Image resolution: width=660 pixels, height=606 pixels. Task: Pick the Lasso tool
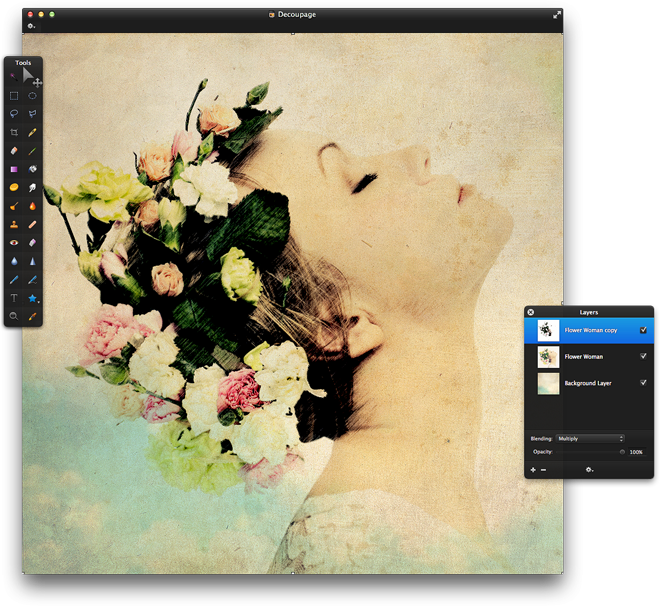[14, 114]
